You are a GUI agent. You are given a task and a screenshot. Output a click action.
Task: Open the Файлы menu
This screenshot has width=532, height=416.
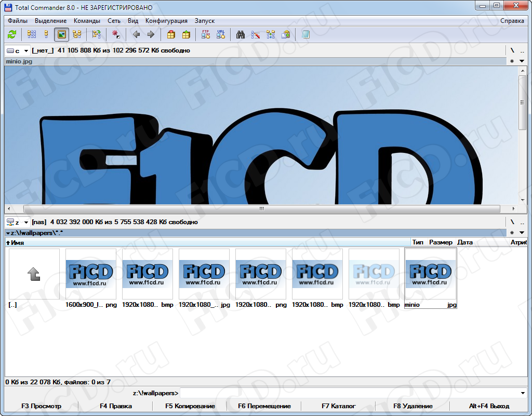click(18, 21)
